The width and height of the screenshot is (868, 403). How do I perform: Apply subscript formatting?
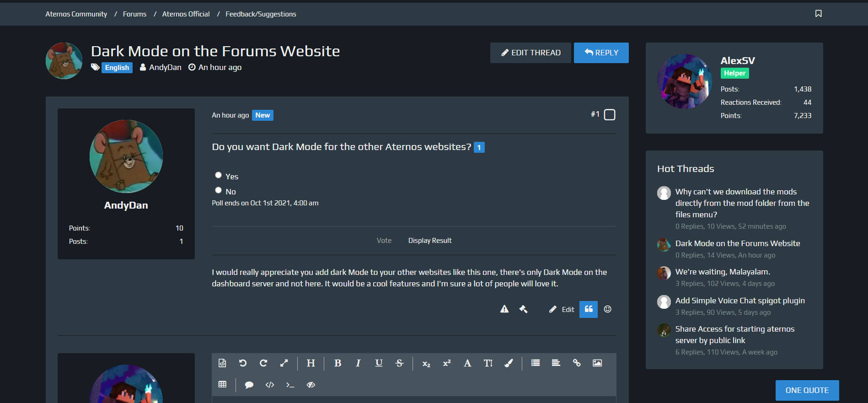tap(426, 364)
